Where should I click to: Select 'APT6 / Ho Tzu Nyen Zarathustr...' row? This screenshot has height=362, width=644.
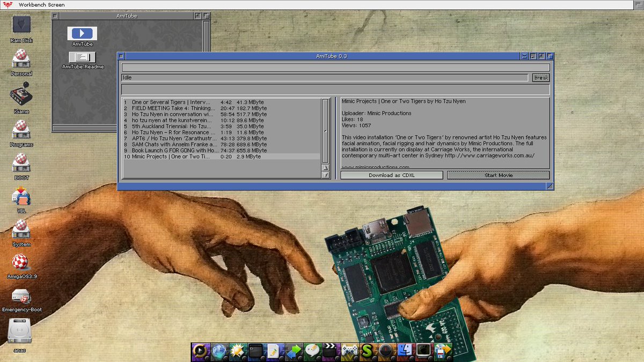[x=221, y=138]
